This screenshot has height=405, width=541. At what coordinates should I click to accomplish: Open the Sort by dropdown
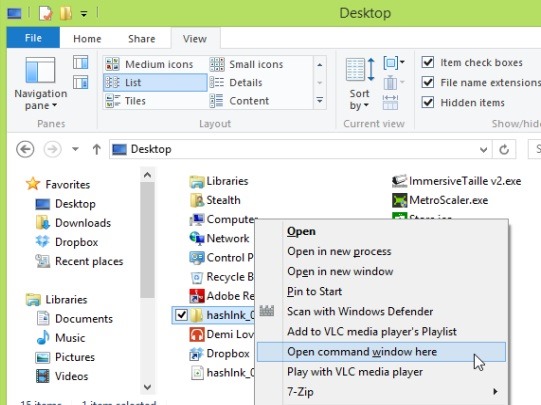pyautogui.click(x=360, y=84)
